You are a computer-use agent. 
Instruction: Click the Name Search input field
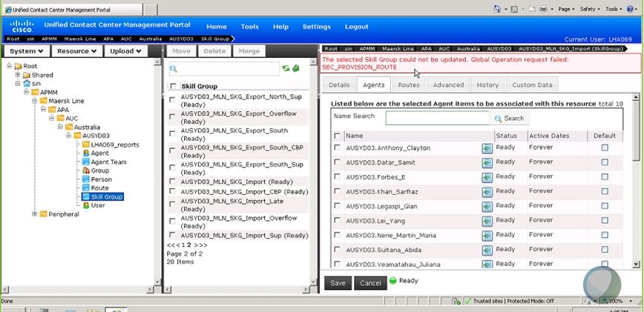(437, 118)
